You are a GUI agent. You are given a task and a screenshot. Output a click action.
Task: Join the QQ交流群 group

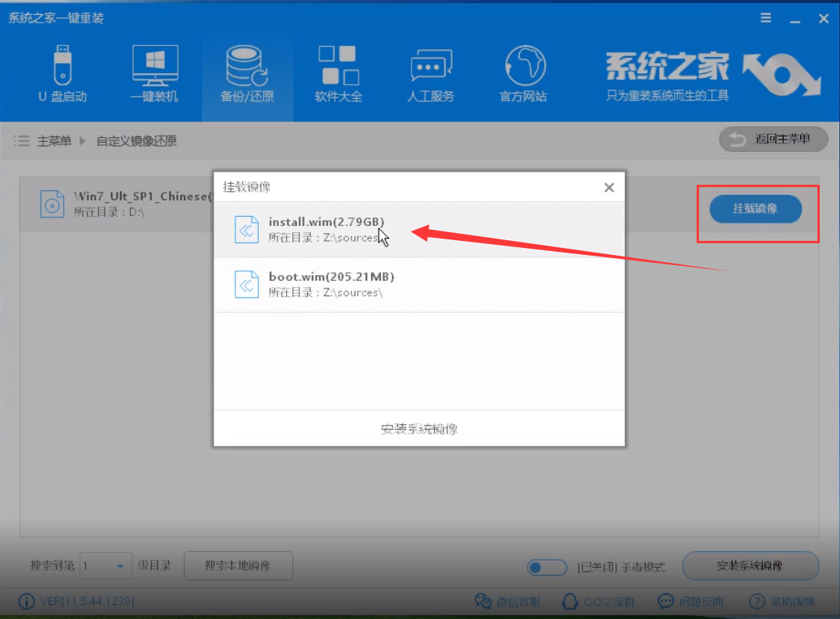coord(600,601)
